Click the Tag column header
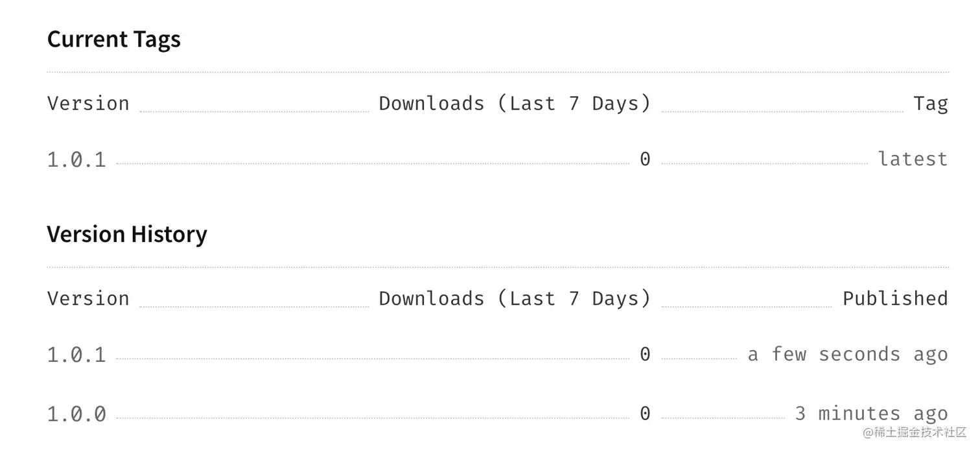This screenshot has width=980, height=452. (930, 104)
